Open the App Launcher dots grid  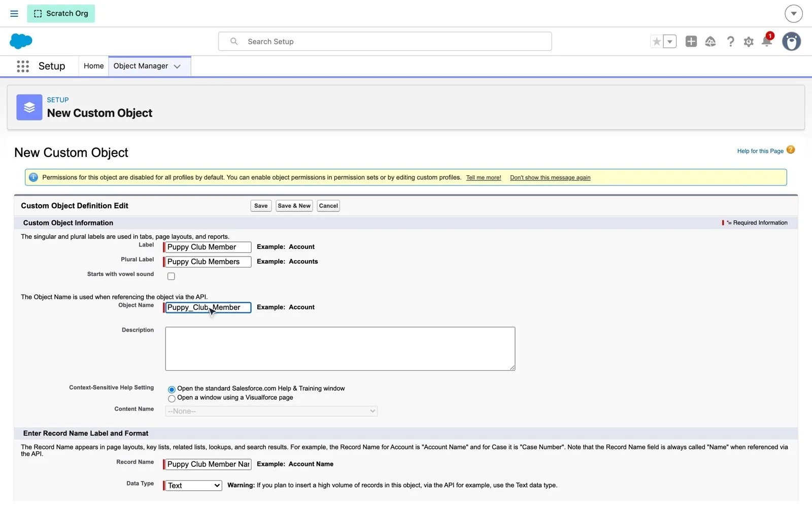[x=23, y=66]
